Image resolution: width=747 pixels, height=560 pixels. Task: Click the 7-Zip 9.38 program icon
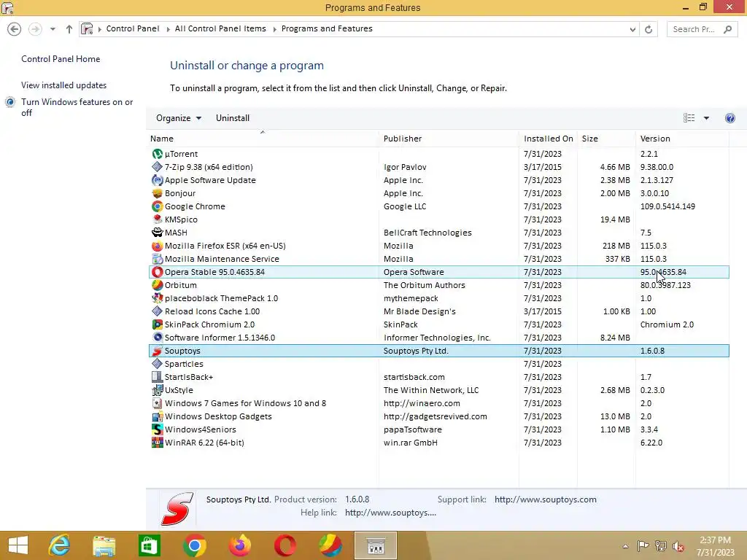click(158, 167)
